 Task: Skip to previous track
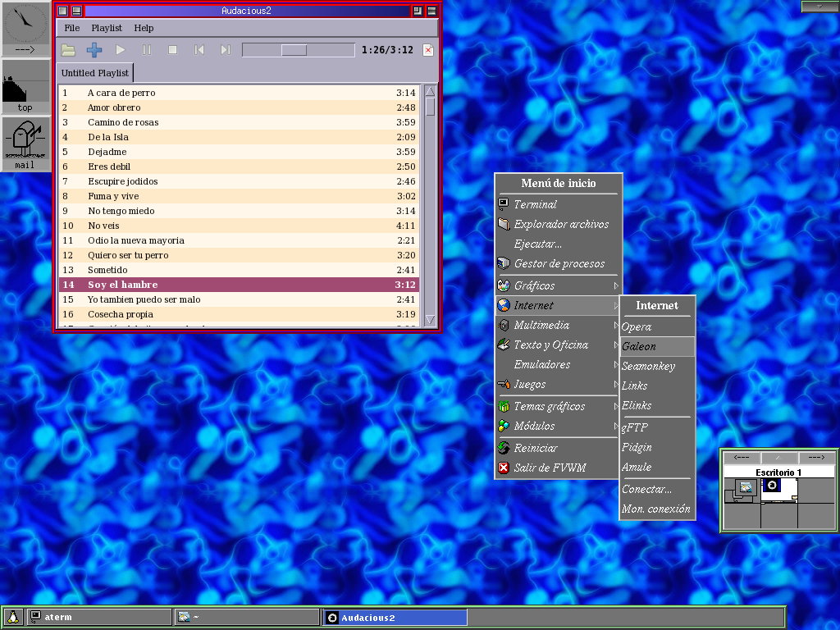coord(199,50)
